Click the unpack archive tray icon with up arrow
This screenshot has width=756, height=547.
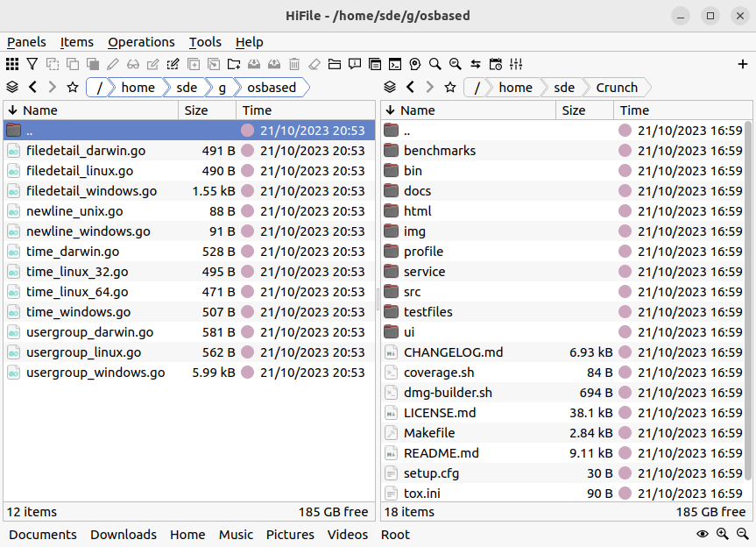pos(274,64)
